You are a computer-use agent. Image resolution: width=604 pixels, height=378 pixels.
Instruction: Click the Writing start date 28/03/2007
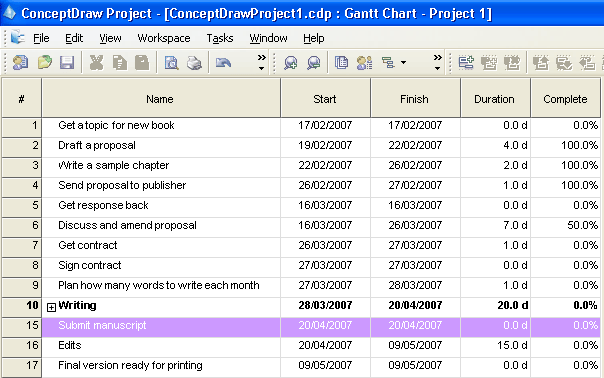pyautogui.click(x=325, y=306)
